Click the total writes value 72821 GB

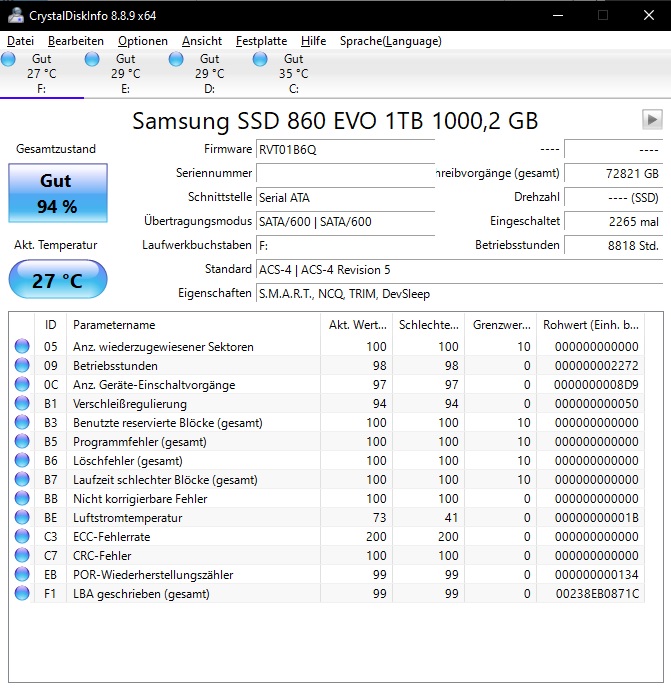coord(613,173)
